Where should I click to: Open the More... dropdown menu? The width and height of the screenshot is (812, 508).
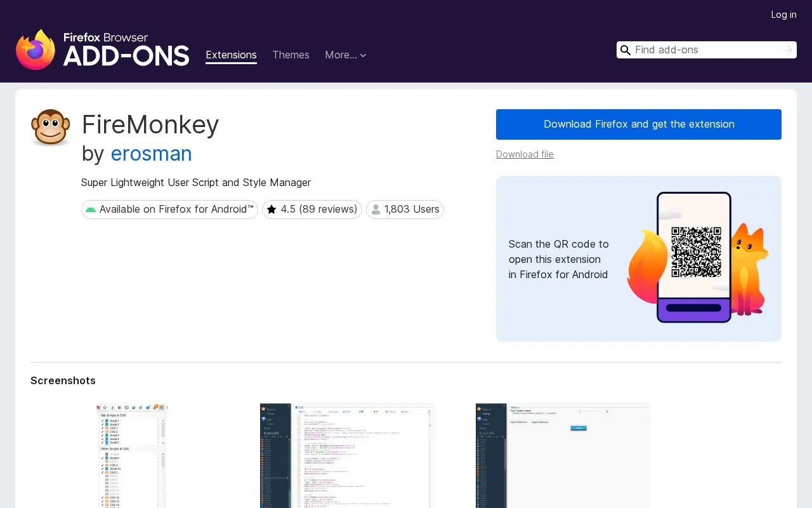(346, 55)
